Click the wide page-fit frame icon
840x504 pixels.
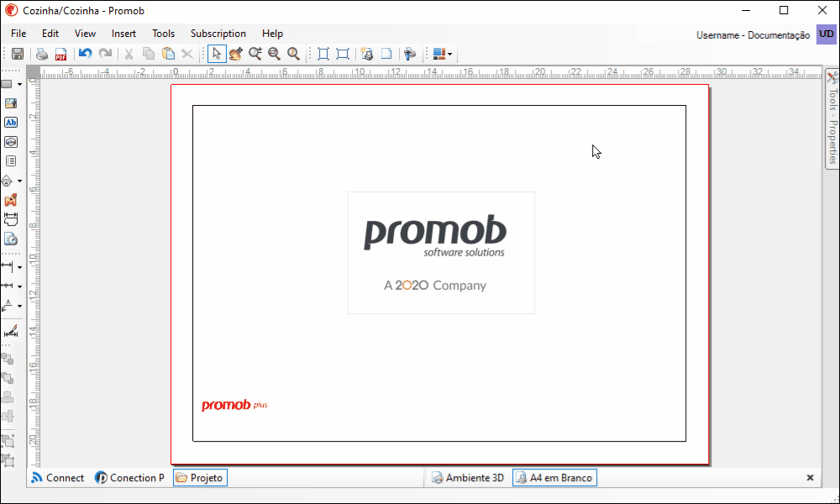click(x=343, y=54)
